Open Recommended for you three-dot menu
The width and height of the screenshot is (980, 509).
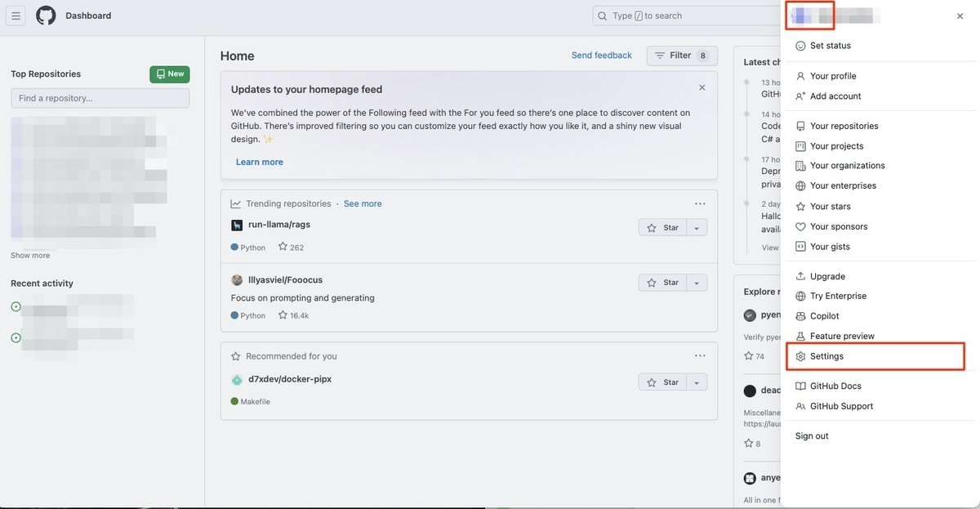pyautogui.click(x=700, y=356)
